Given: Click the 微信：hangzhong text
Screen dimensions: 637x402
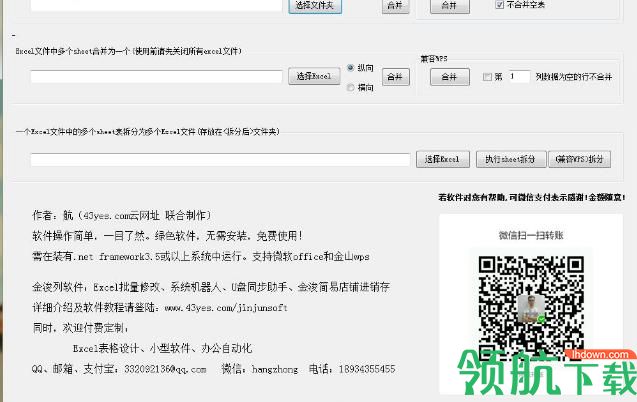Looking at the screenshot, I should [260, 369].
